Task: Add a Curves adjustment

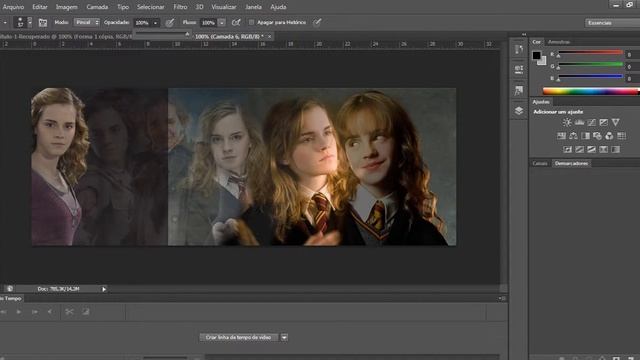Action: [x=591, y=122]
